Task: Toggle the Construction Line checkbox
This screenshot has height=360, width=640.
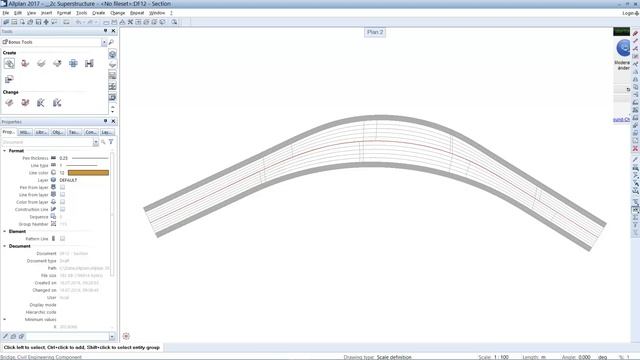Action: [x=62, y=209]
